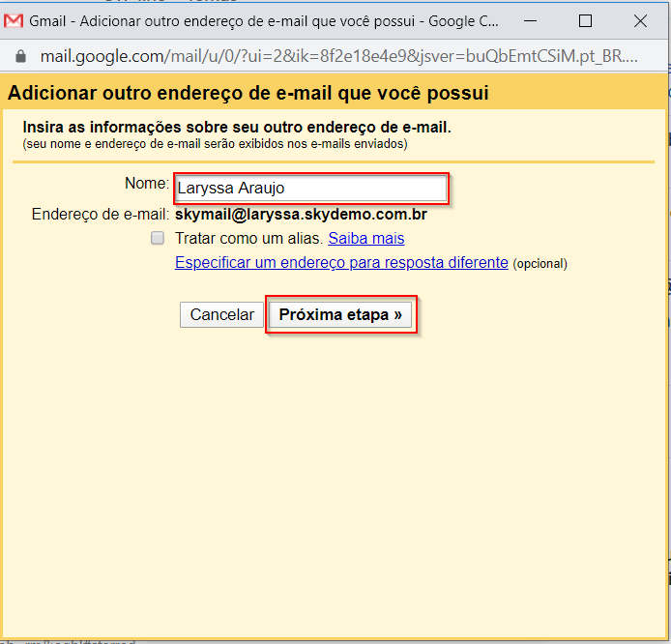Click the padlock icon in address bar

(x=20, y=56)
